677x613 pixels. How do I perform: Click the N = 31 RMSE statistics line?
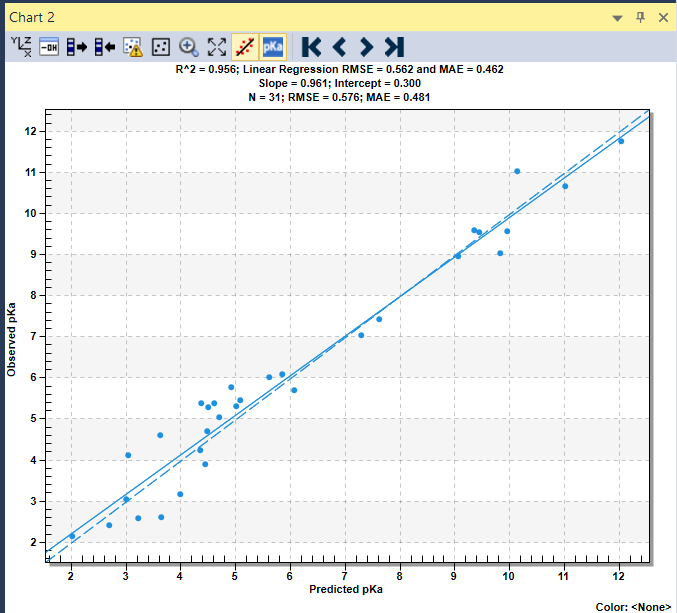pos(339,97)
